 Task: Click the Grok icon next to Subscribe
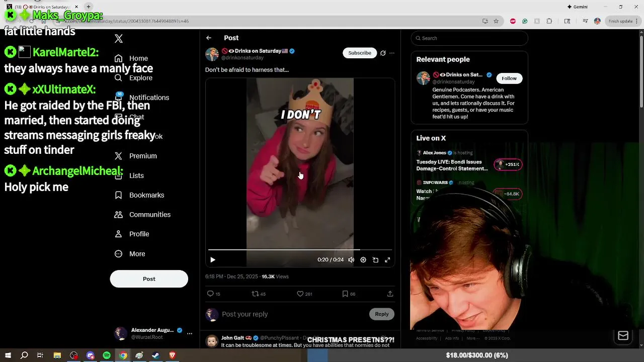click(x=383, y=53)
